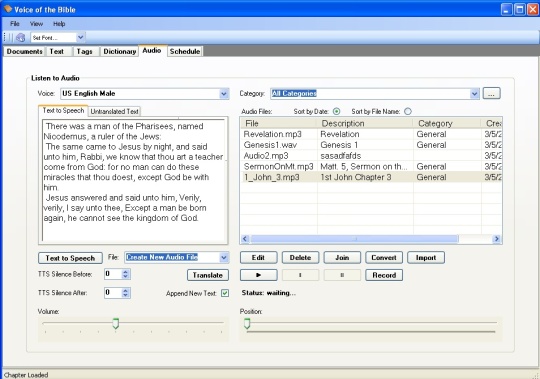Select the Sort by File Name radio button
The image size is (540, 379).
coord(408,112)
